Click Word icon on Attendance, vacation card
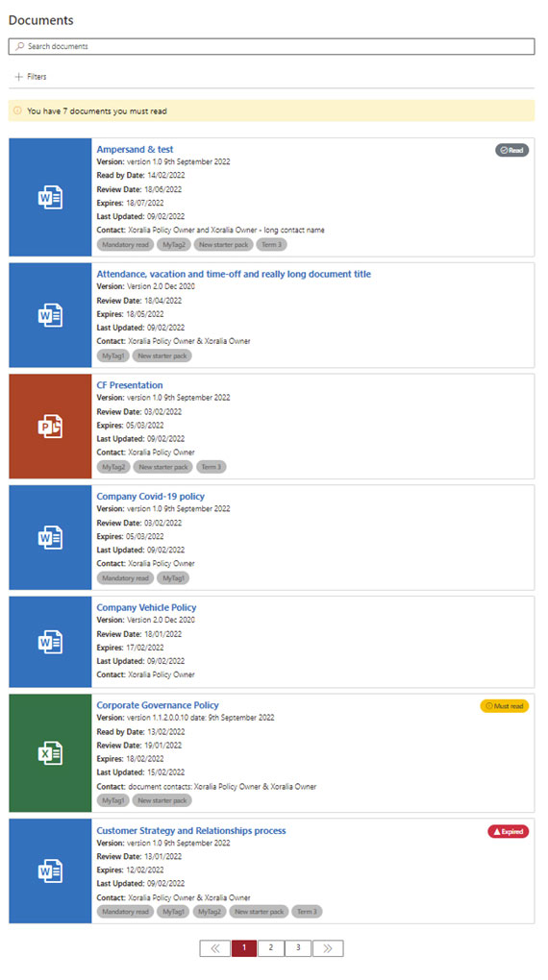The image size is (548, 980). [x=50, y=315]
